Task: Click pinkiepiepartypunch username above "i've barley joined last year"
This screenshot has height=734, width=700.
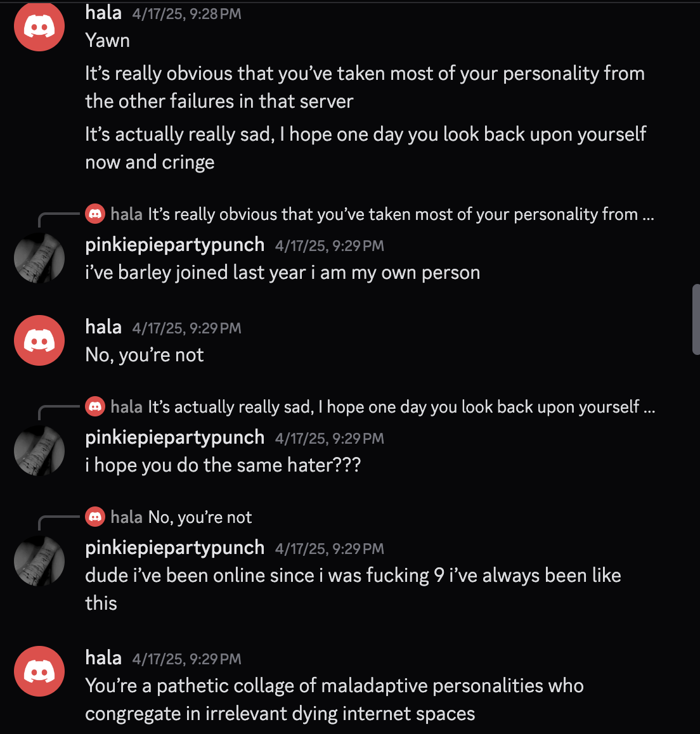Action: [x=175, y=245]
